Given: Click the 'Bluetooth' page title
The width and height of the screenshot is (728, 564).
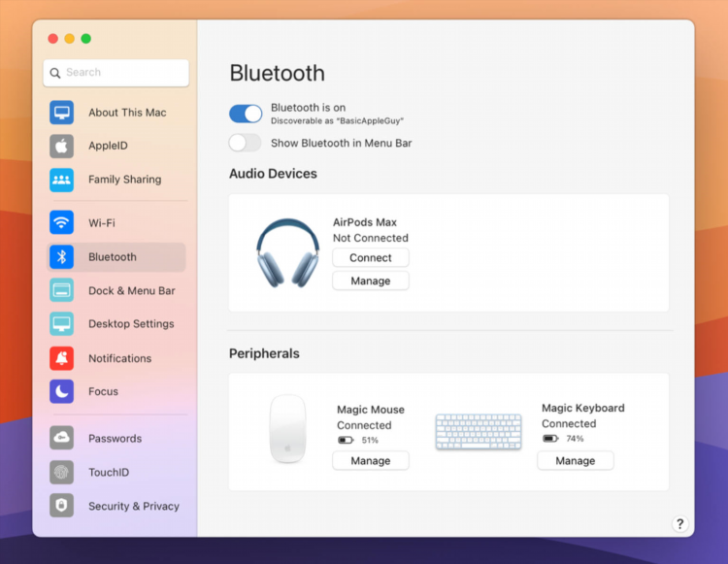Looking at the screenshot, I should pyautogui.click(x=278, y=74).
